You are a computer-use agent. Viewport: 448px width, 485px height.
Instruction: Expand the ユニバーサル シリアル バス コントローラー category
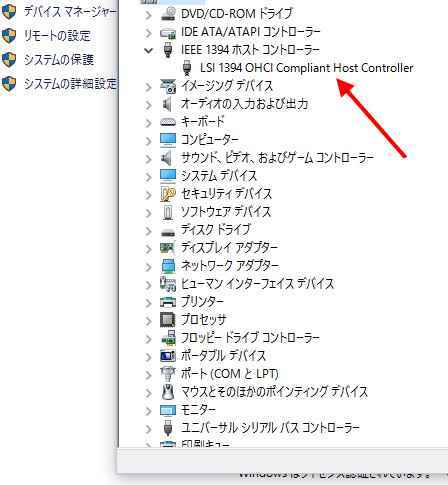point(148,428)
